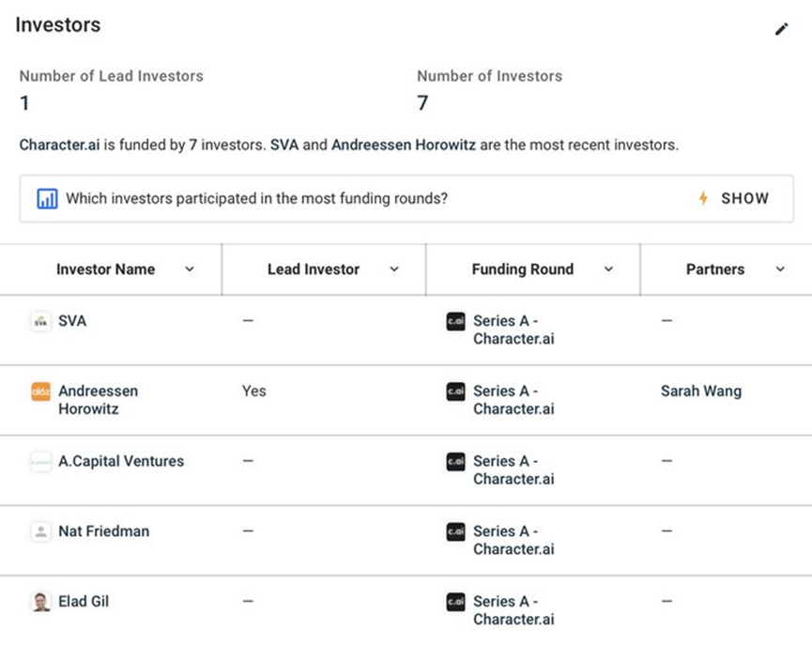Open the Partners column dropdown
812x645 pixels.
780,269
